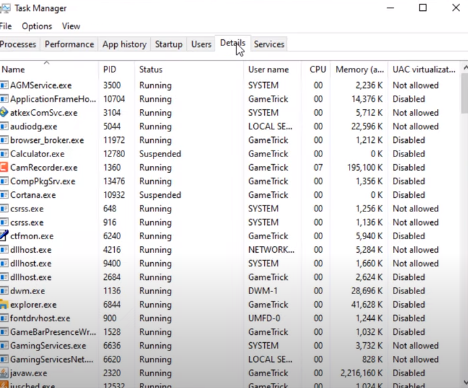Click the 41,628 K memory value

pos(367,305)
